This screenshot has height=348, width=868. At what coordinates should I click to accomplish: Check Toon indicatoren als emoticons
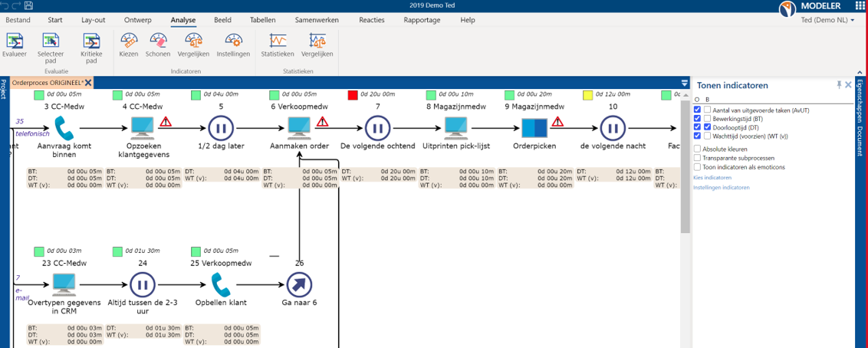coord(697,166)
